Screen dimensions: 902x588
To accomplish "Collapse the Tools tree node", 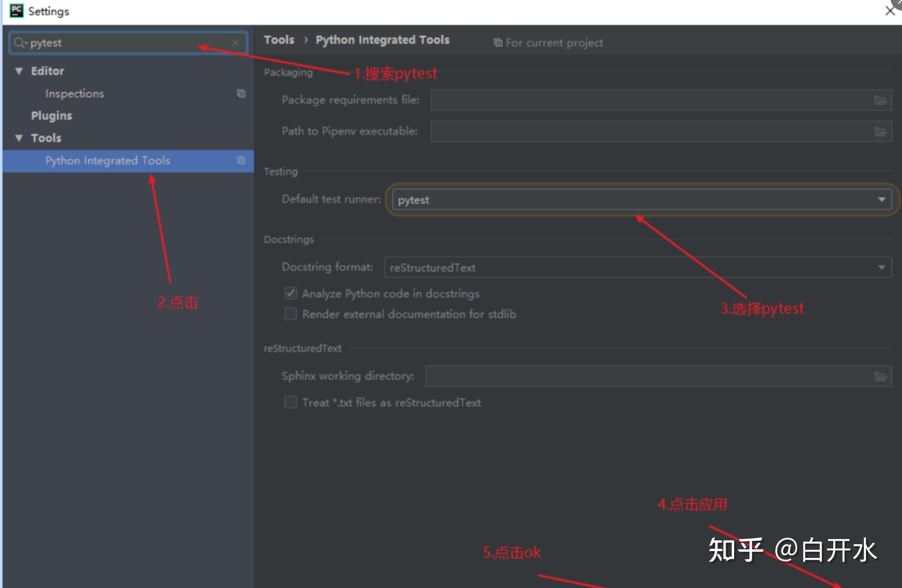I will point(19,138).
